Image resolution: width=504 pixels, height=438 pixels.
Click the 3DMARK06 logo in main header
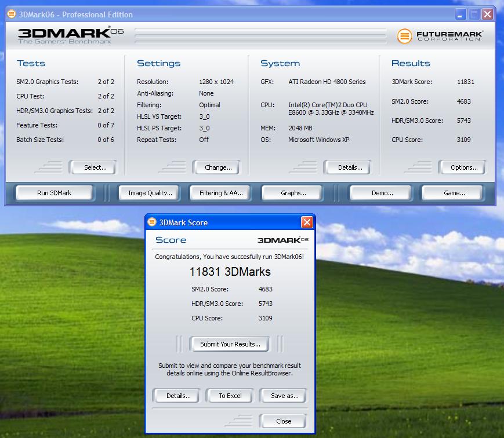71,35
